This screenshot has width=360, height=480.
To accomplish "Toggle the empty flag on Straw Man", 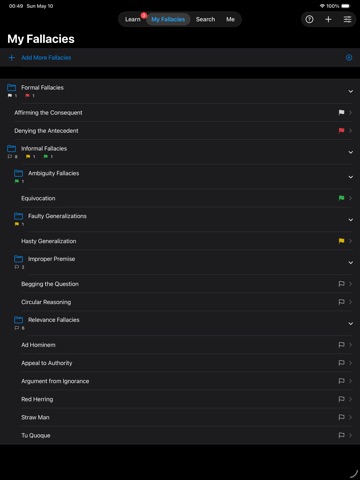I will (x=341, y=417).
